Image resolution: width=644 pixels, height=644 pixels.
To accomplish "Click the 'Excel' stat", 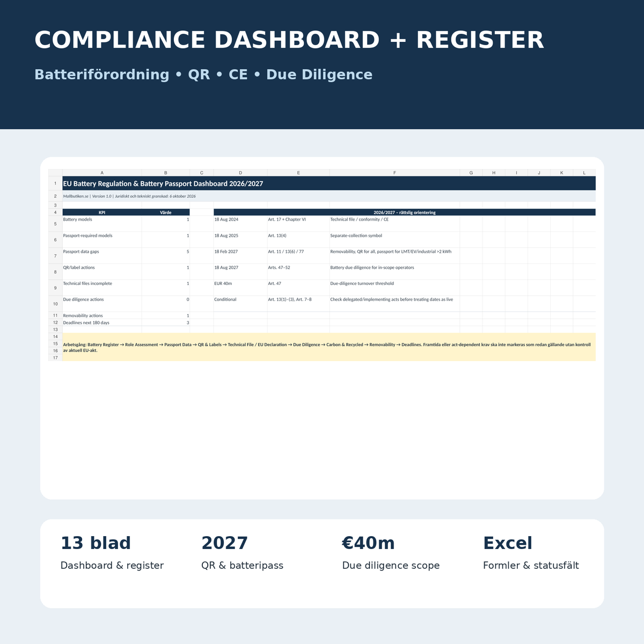I will 508,543.
